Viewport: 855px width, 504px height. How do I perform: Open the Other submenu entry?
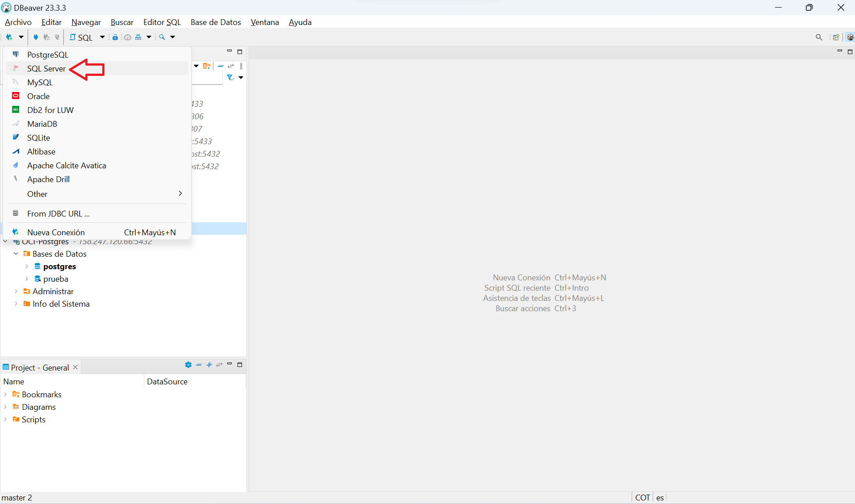(97, 194)
